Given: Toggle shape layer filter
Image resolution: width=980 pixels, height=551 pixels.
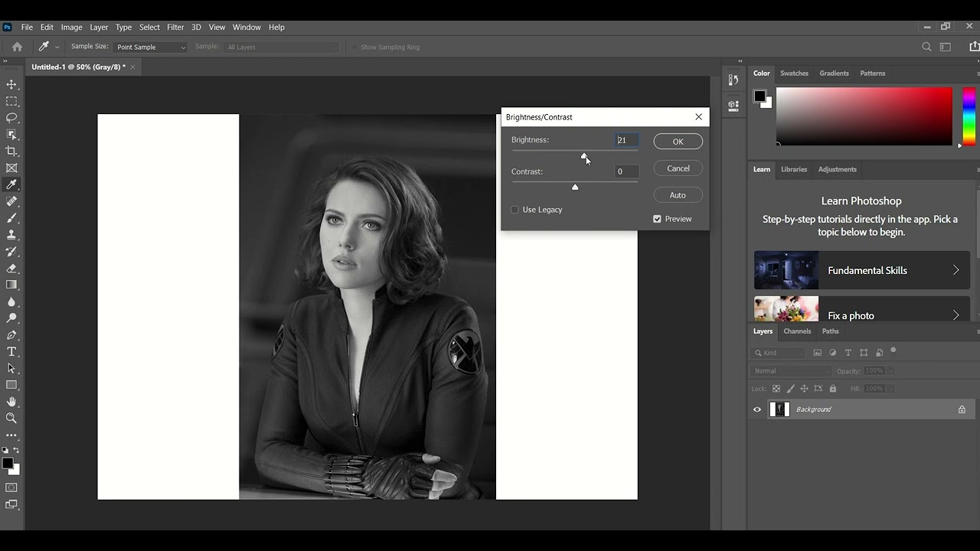Looking at the screenshot, I should point(864,353).
